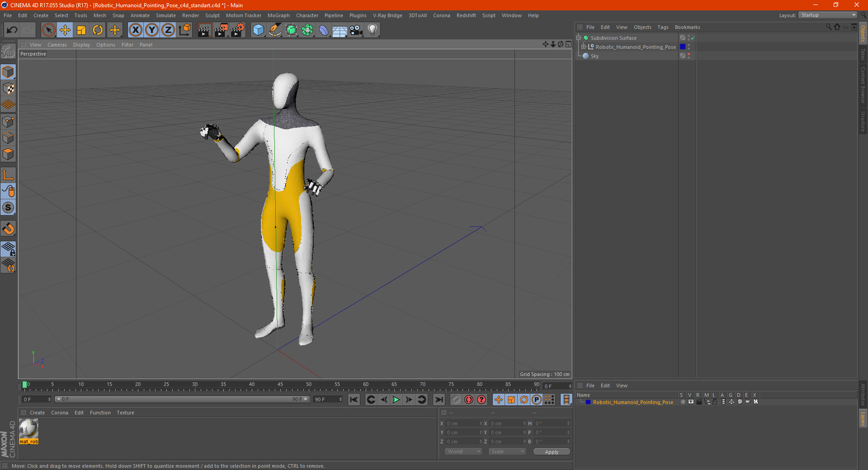Image resolution: width=868 pixels, height=470 pixels.
Task: Toggle the Y-axis lock
Action: coord(152,30)
